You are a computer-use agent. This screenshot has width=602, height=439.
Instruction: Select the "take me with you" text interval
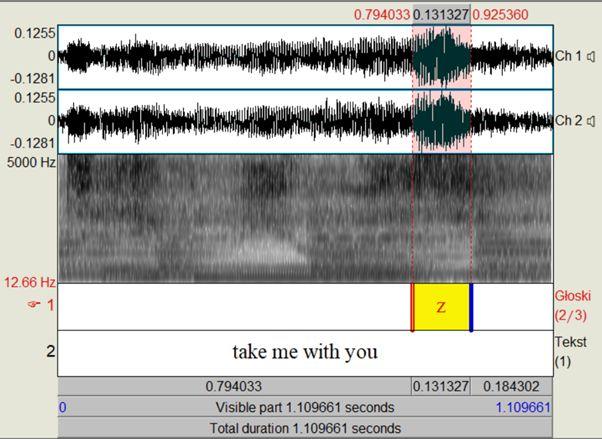(x=305, y=352)
